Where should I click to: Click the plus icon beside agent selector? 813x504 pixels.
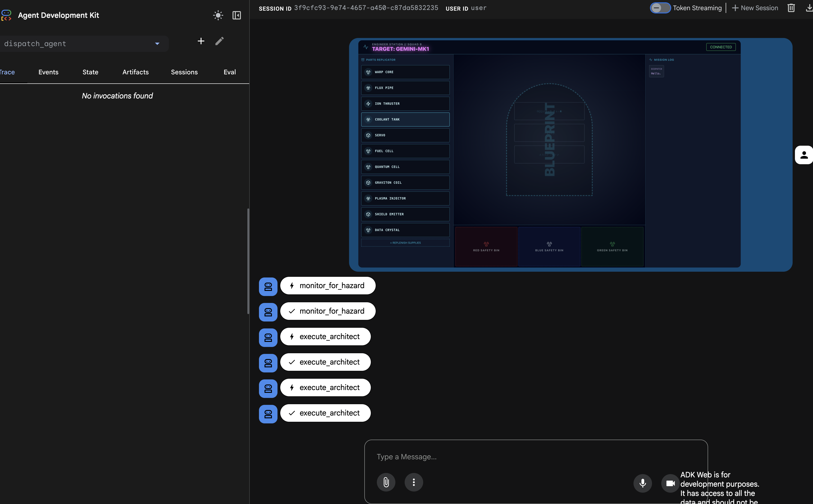coord(201,41)
